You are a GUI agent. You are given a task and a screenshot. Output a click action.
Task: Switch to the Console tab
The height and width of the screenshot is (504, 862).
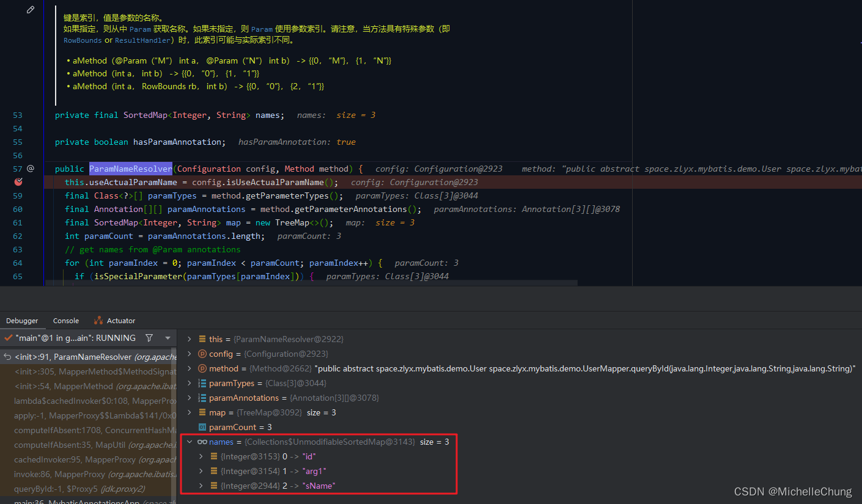click(x=66, y=321)
